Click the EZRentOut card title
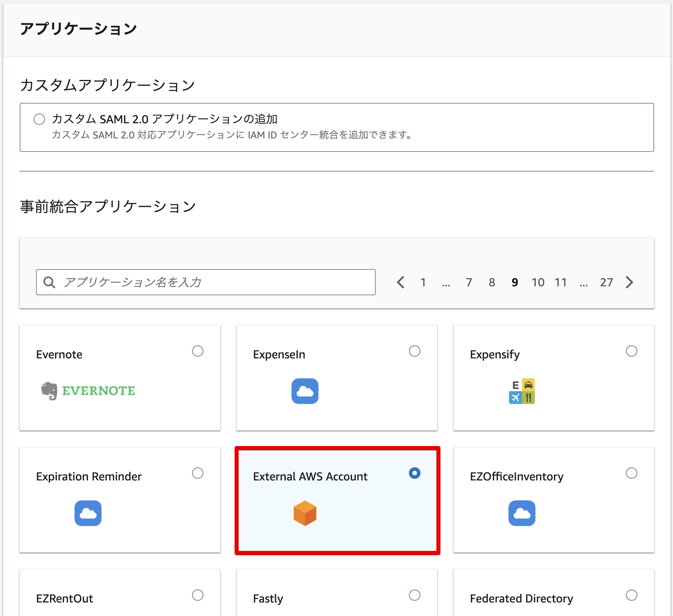The image size is (673, 616). (65, 598)
